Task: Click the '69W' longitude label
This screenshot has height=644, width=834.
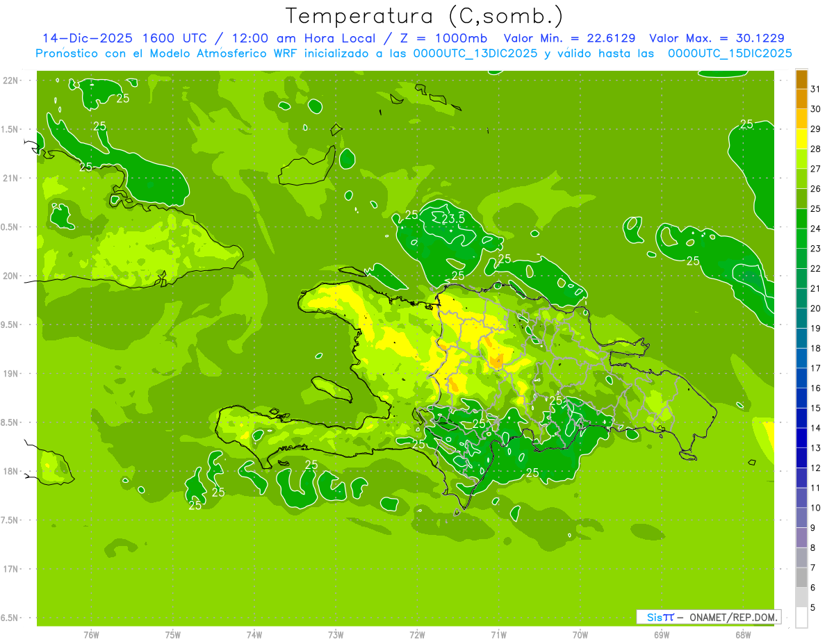Action: pyautogui.click(x=662, y=635)
